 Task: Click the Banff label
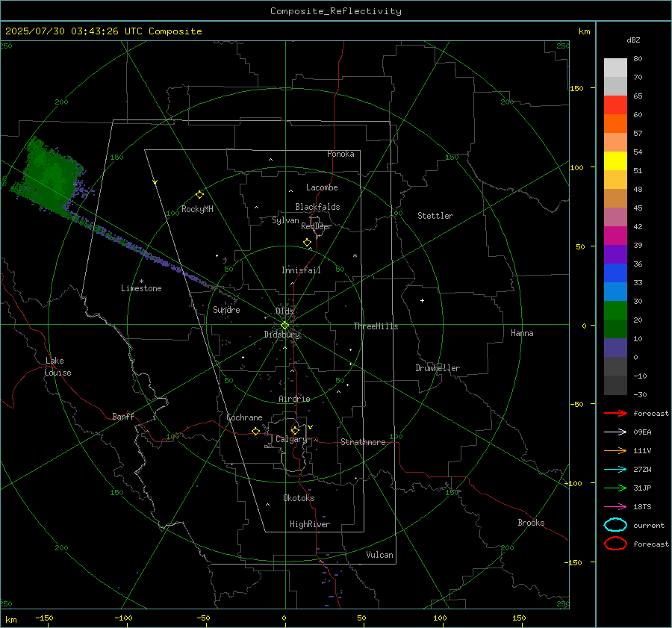(123, 416)
